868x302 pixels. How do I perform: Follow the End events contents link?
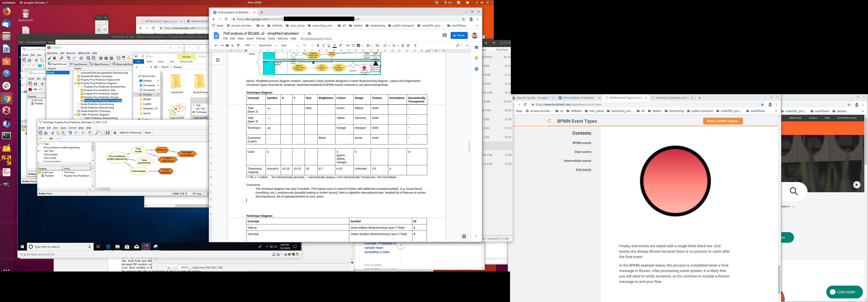pyautogui.click(x=583, y=170)
